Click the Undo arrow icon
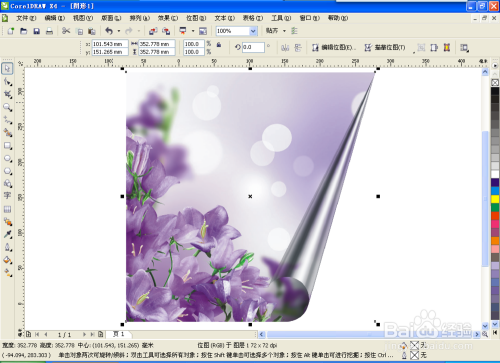Screen dimensions: 500x363 [x=109, y=31]
